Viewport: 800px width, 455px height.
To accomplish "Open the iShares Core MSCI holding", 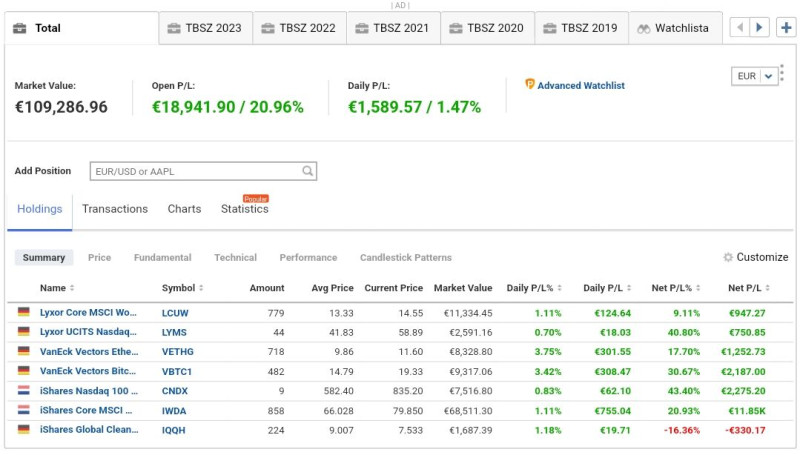I will point(86,410).
